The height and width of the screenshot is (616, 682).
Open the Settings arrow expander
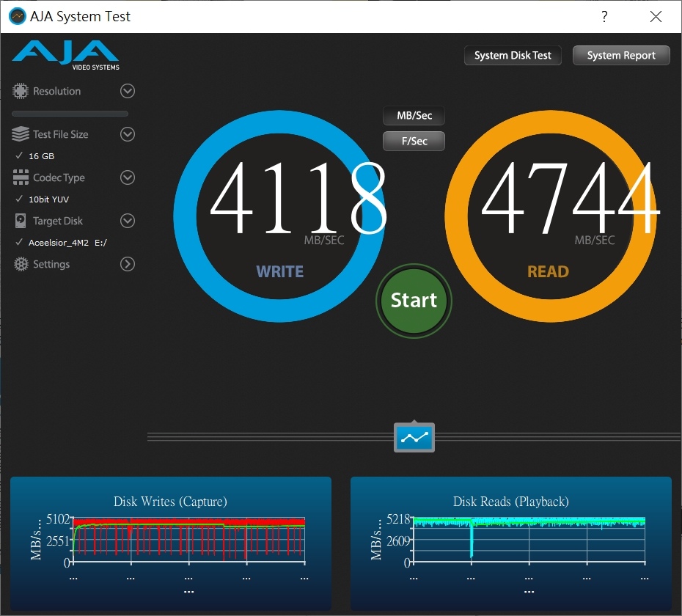(x=128, y=264)
